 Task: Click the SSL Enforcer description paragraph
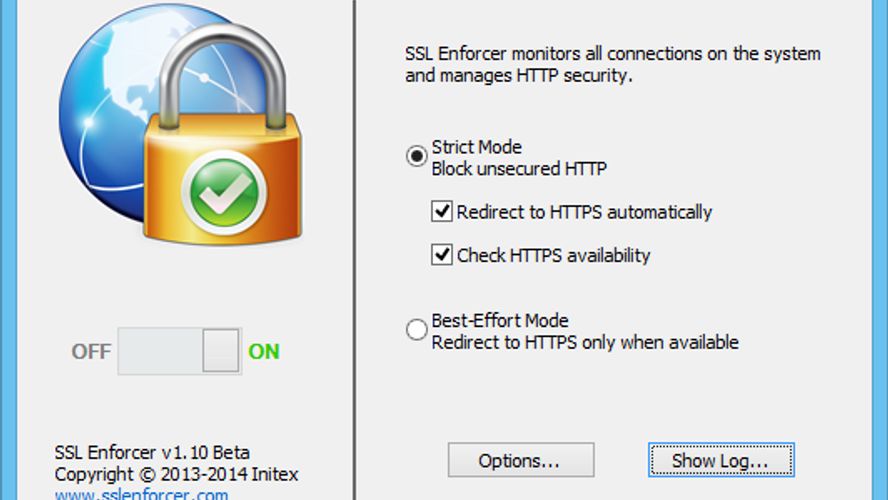click(x=612, y=64)
